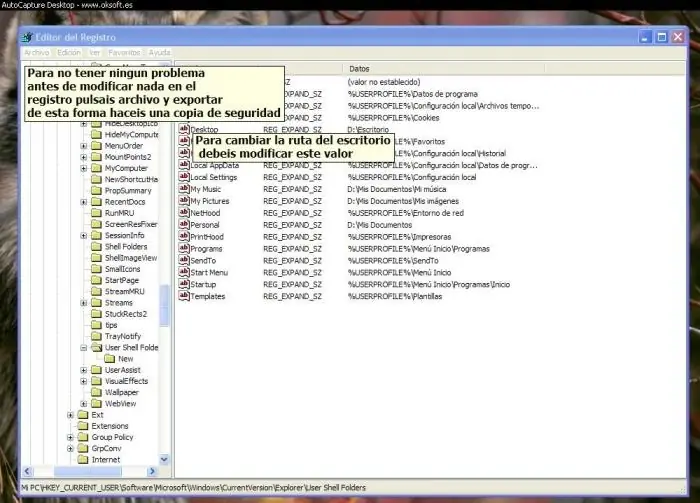The image size is (700, 503).
Task: Expand the Streams tree node
Action: click(83, 303)
